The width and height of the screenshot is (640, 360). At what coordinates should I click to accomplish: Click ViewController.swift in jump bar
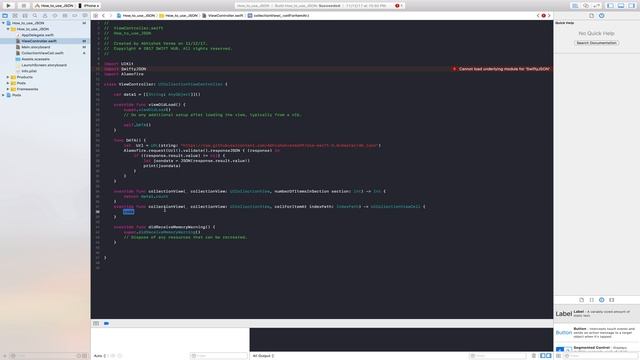[223, 16]
